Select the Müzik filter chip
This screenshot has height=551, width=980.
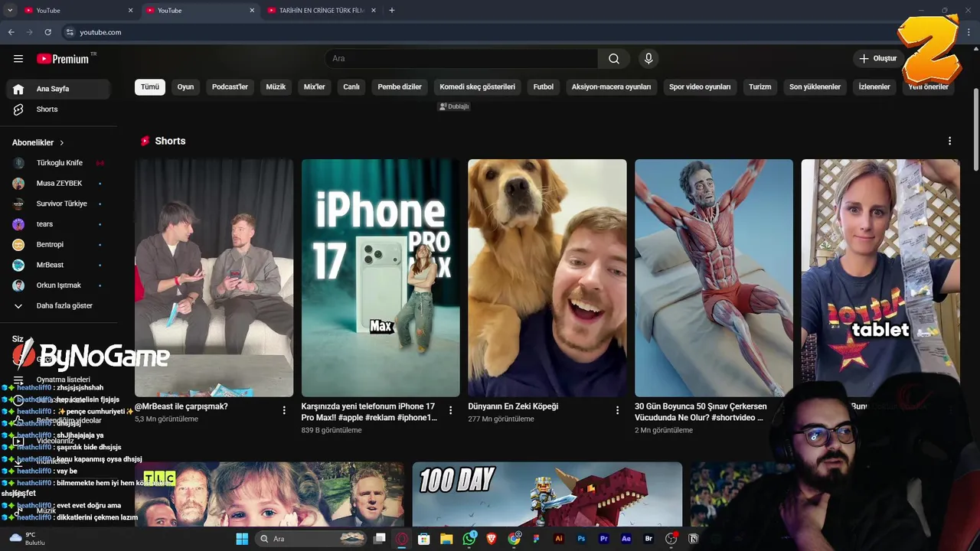pos(276,87)
